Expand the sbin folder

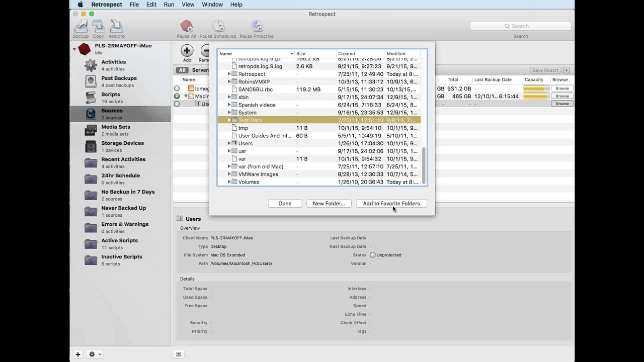[229, 97]
